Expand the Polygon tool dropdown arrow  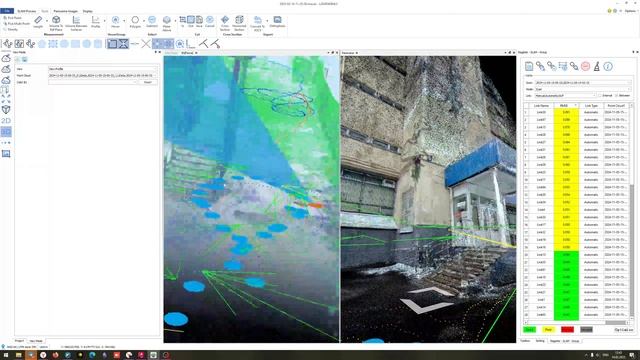[144, 20]
